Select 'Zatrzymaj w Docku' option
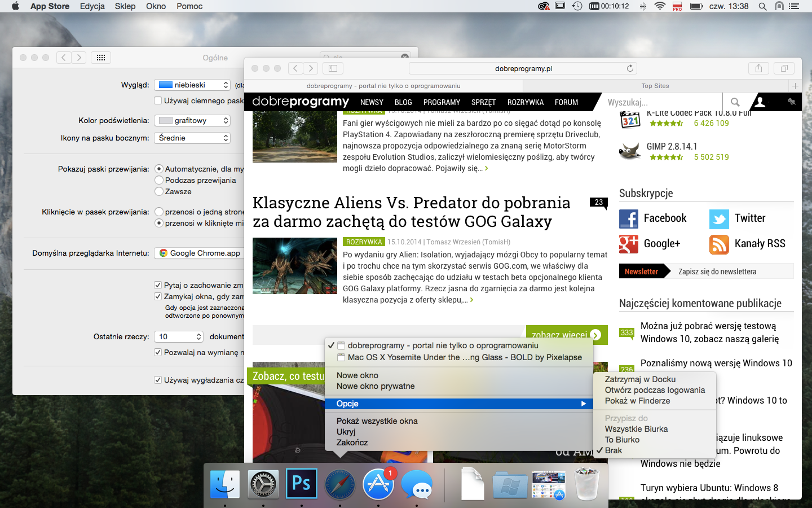Screen dimensions: 812x508 click(640, 379)
